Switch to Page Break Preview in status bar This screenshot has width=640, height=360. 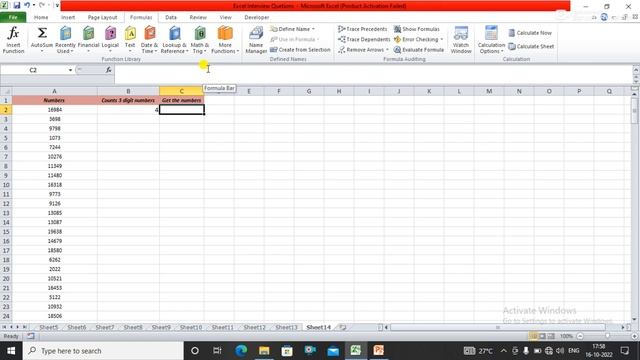pyautogui.click(x=551, y=336)
